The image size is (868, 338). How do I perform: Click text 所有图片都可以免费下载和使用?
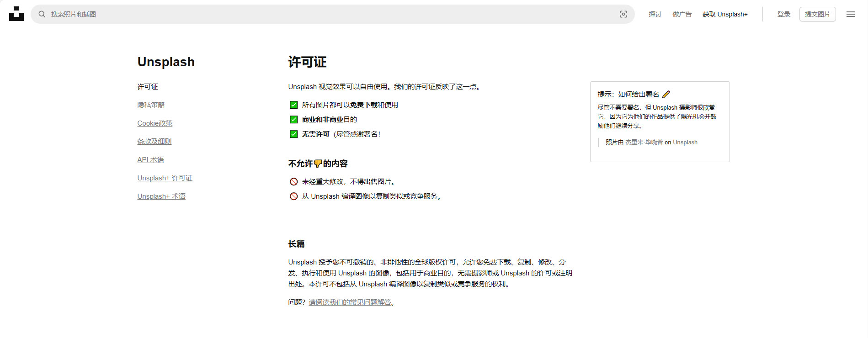tap(350, 105)
